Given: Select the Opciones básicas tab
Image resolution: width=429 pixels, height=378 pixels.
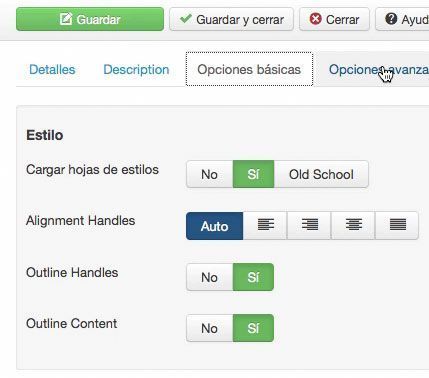Looking at the screenshot, I should (x=249, y=69).
